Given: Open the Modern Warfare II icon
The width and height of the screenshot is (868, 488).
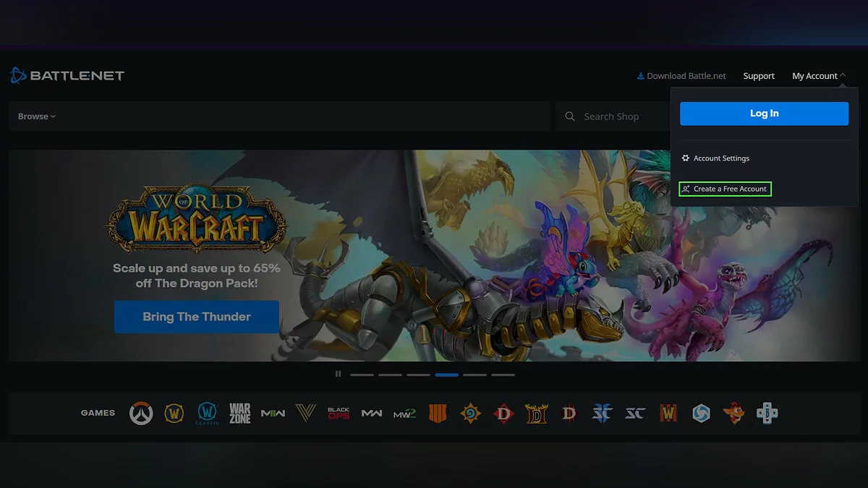Looking at the screenshot, I should tap(404, 414).
